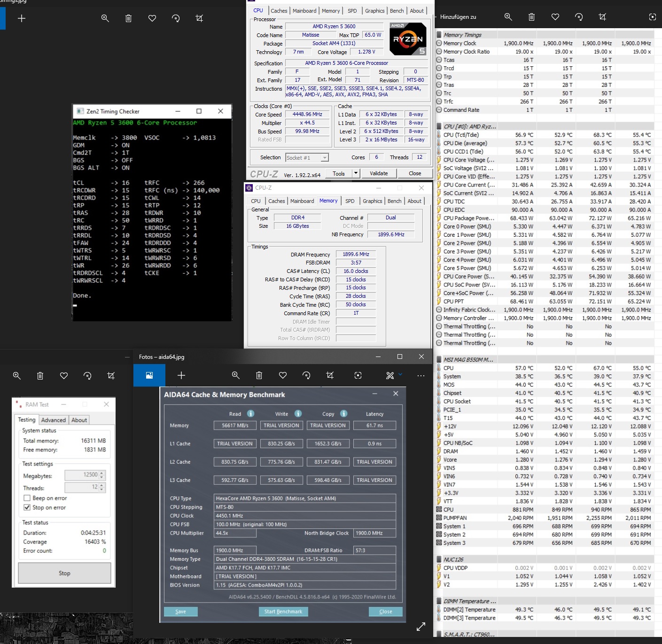662x644 pixels.
Task: Click Start Benchmark in AIDA64
Action: tap(283, 612)
